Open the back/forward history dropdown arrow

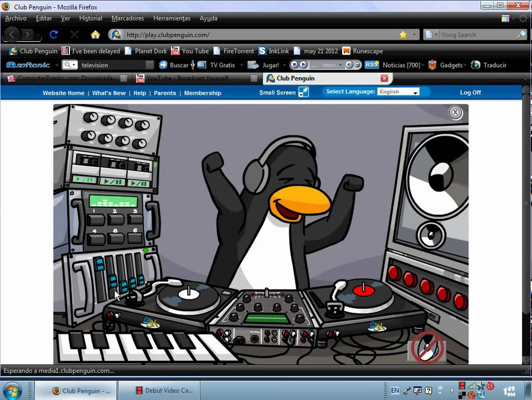coord(38,34)
